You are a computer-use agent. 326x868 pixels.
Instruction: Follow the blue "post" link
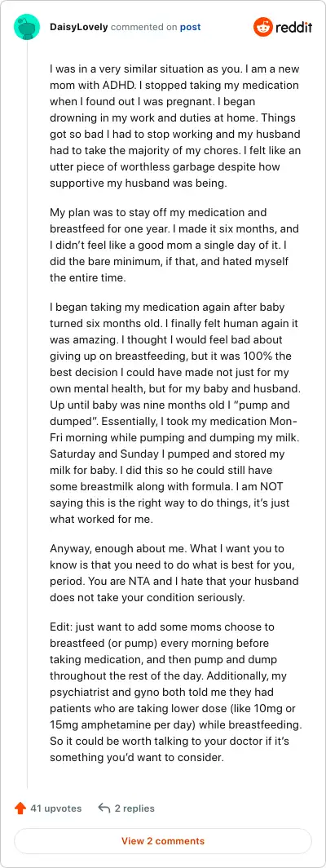(190, 27)
